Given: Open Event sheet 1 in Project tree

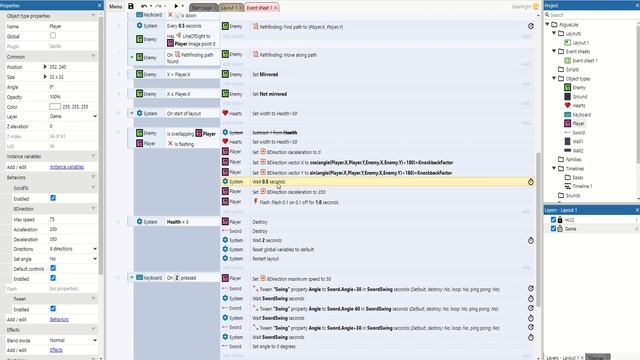Looking at the screenshot, I should [581, 60].
